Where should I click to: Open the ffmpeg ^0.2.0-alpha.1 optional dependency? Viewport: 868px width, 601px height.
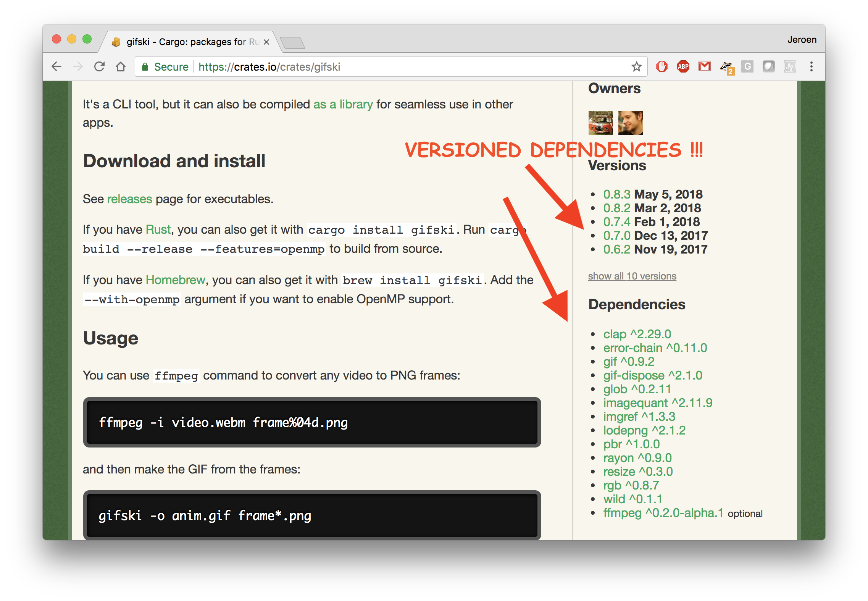pos(663,513)
